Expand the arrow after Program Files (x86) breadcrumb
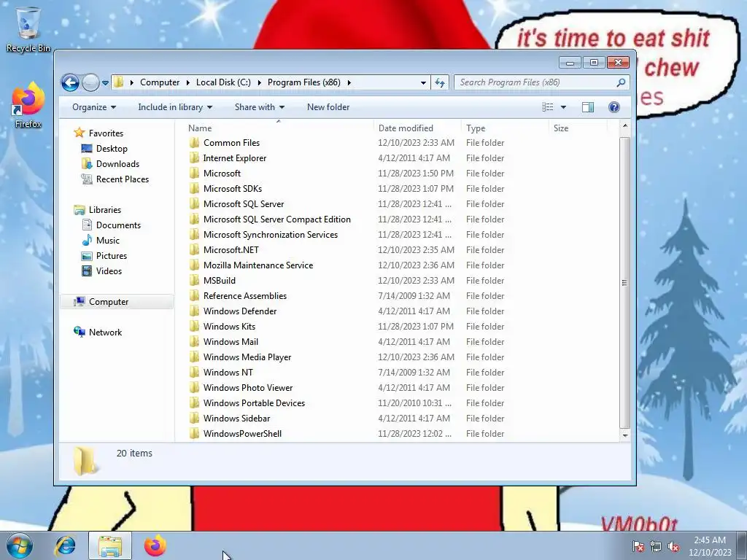 point(349,82)
